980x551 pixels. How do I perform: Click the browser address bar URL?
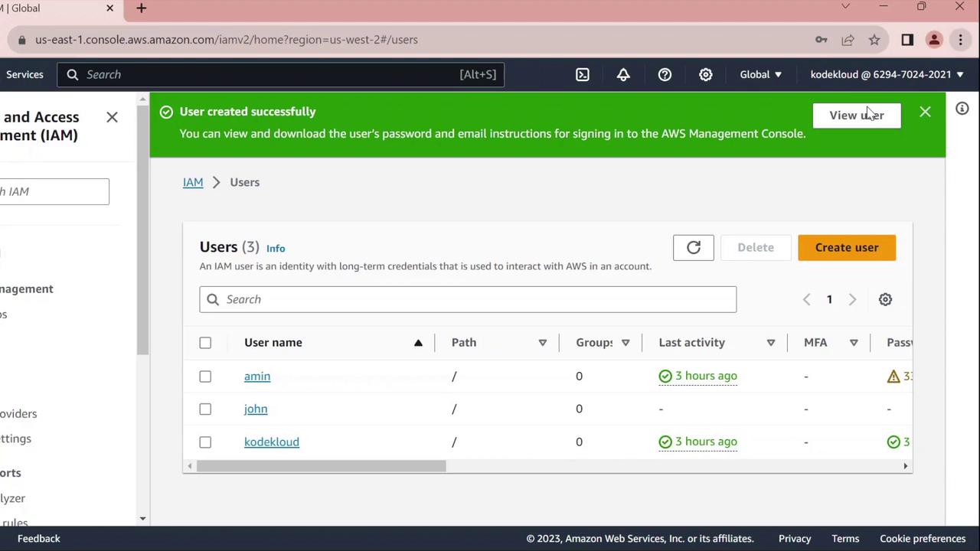(x=227, y=40)
